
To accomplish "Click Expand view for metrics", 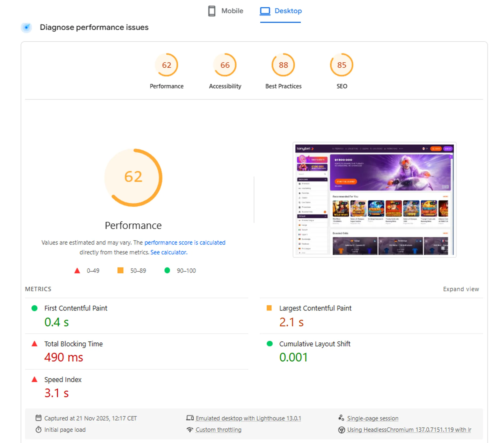I will [461, 289].
